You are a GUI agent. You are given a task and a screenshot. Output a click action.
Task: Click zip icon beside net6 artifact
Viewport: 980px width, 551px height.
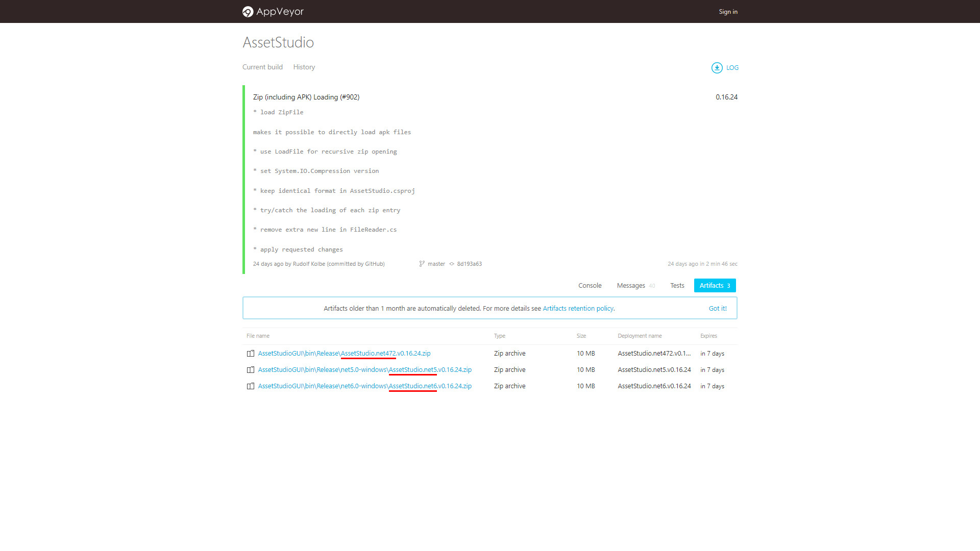click(x=250, y=386)
